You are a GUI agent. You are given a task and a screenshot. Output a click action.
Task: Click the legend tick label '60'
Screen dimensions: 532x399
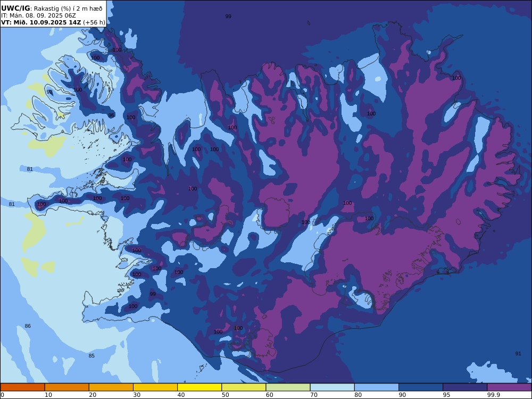[269, 395]
